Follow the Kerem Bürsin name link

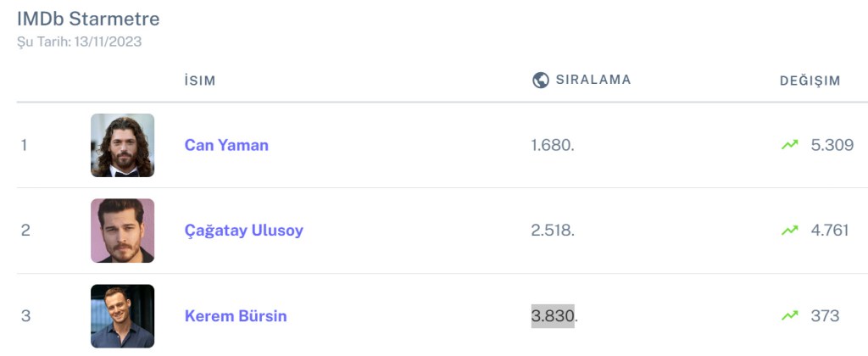(x=236, y=316)
